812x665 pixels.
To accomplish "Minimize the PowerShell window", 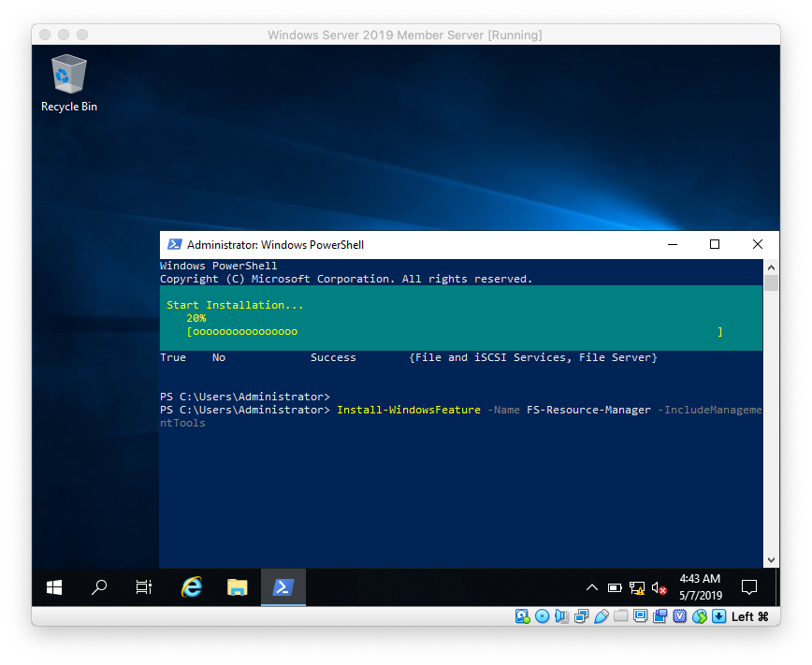I will tap(673, 244).
